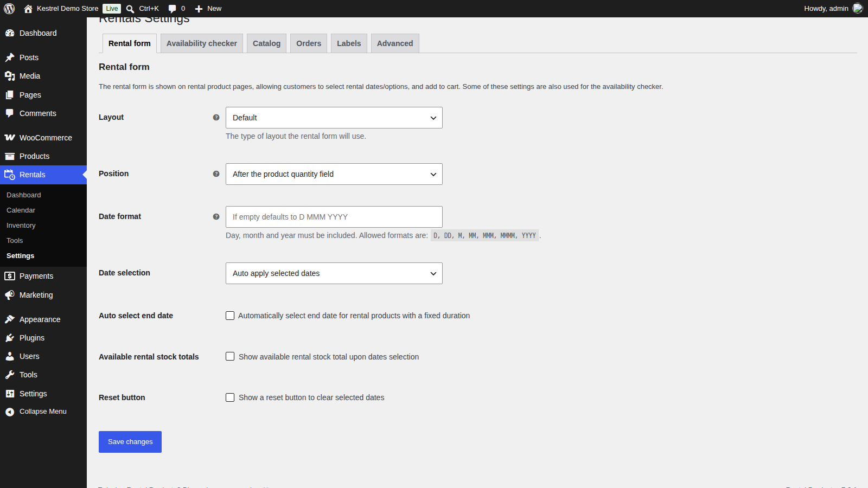This screenshot has width=868, height=488.
Task: Click the Plugins plug icon
Action: click(x=10, y=338)
